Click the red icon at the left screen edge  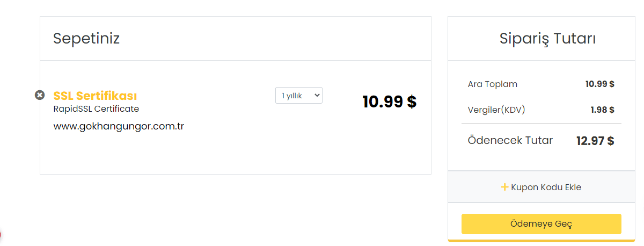[1, 235]
